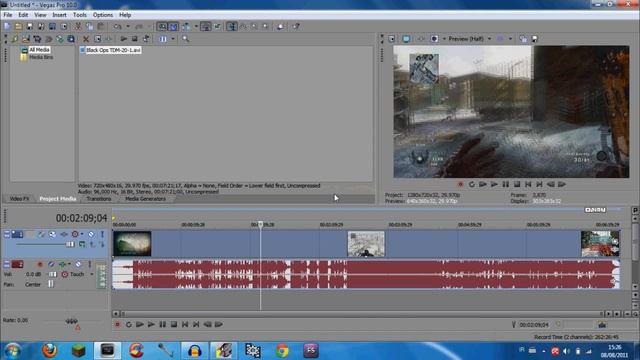Viewport: 640px width, 360px height.
Task: Open the Auto Ripple dropdown arrow
Action: [196, 27]
